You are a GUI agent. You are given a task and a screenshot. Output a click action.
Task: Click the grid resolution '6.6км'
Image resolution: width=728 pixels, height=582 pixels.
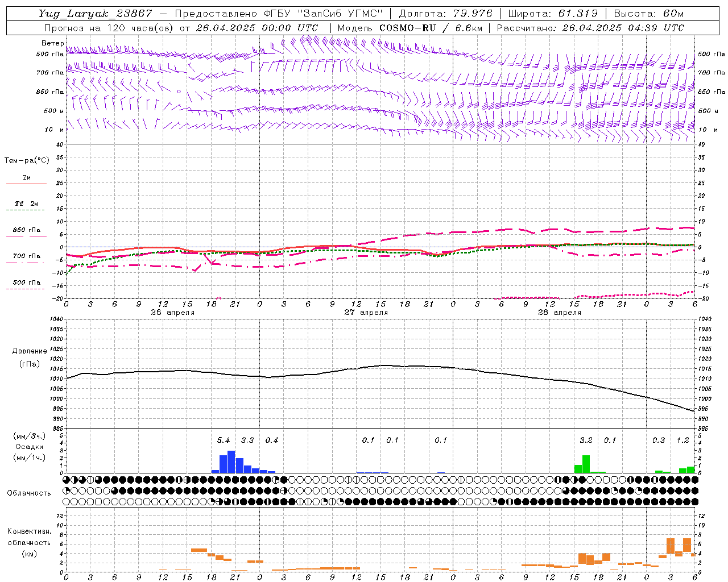pyautogui.click(x=469, y=28)
